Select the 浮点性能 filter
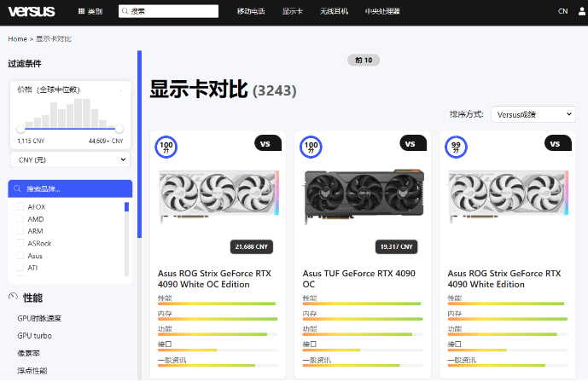Viewport: 588px width, 382px height. pyautogui.click(x=32, y=370)
